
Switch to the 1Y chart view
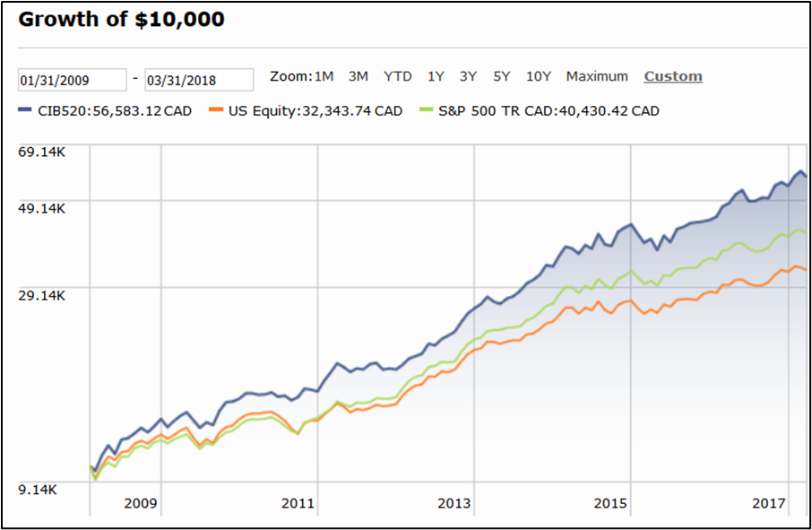[435, 76]
